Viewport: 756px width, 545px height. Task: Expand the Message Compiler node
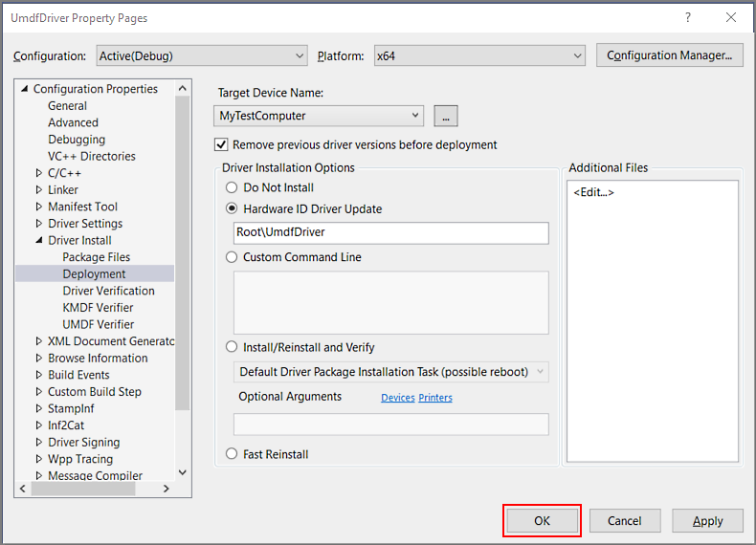tap(39, 475)
